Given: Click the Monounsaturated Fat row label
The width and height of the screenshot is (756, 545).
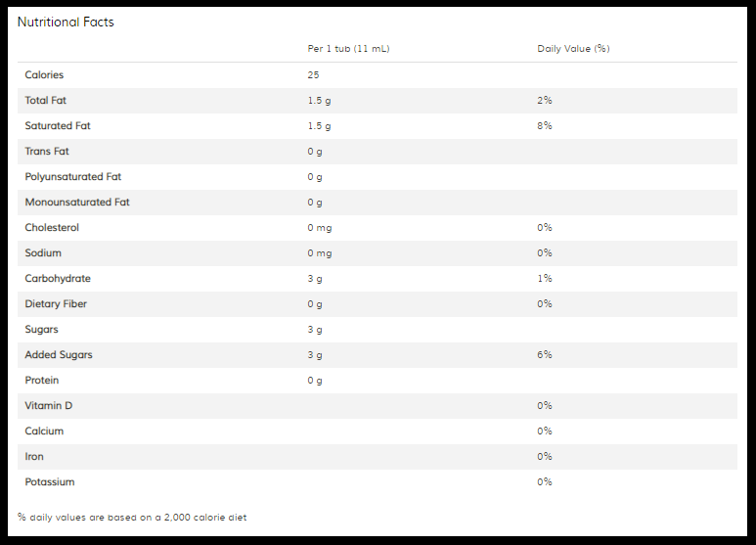Looking at the screenshot, I should coord(77,203).
